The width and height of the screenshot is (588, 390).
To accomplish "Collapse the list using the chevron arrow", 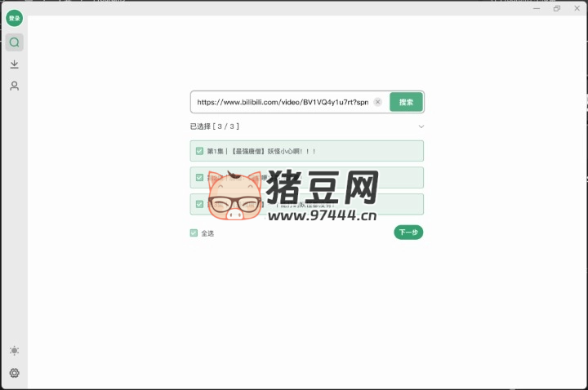I will (x=421, y=126).
